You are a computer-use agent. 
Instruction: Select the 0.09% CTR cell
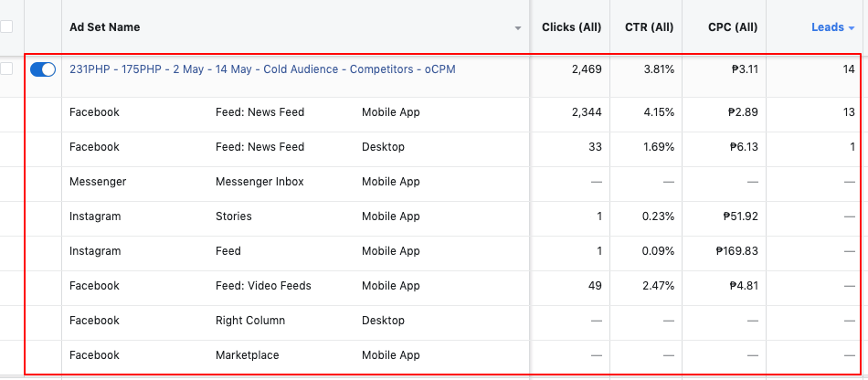[x=658, y=251]
